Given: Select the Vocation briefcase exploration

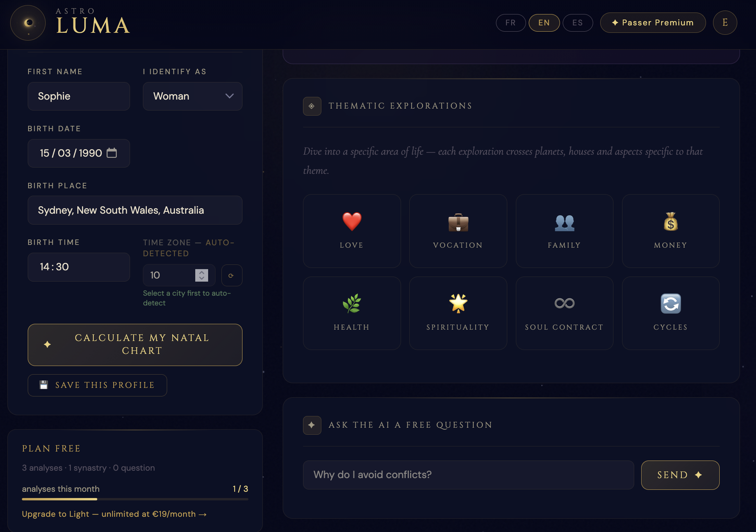Looking at the screenshot, I should pyautogui.click(x=458, y=231).
